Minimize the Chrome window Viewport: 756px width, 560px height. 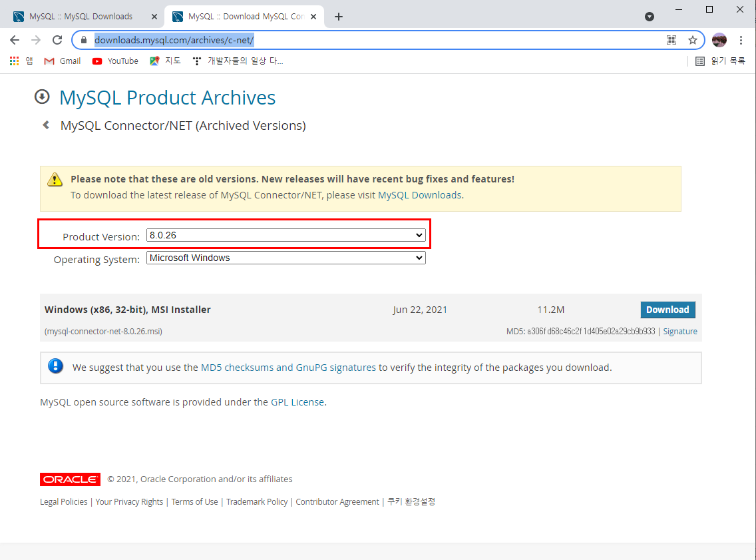point(679,9)
